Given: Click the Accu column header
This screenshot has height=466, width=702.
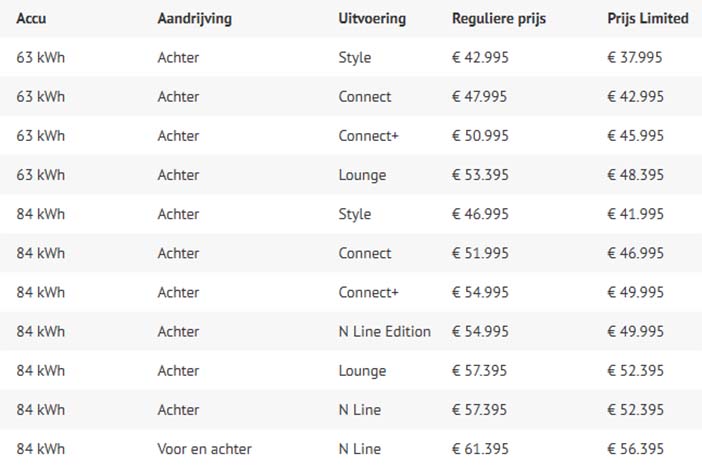Looking at the screenshot, I should [31, 18].
